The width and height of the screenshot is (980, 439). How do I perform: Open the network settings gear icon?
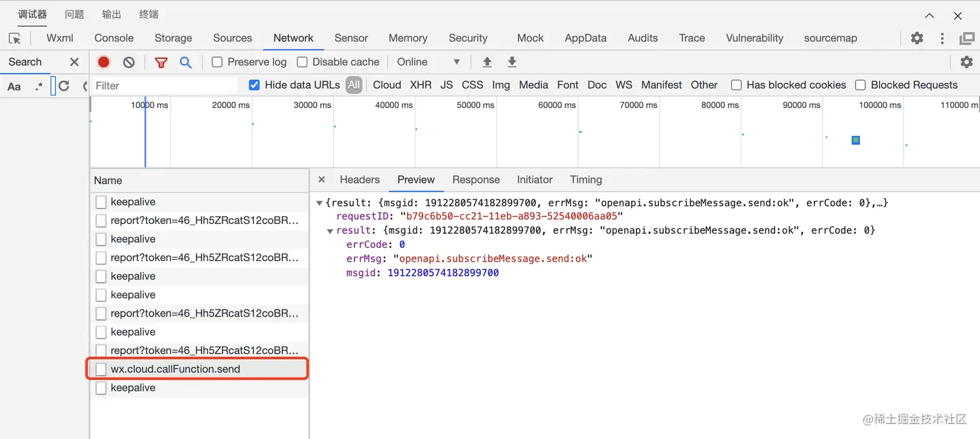966,62
